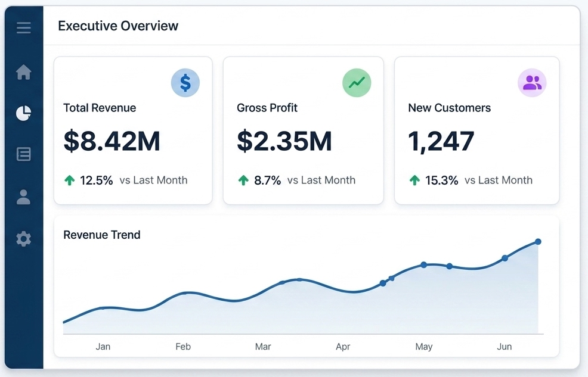Click the Feb axis label

(183, 347)
